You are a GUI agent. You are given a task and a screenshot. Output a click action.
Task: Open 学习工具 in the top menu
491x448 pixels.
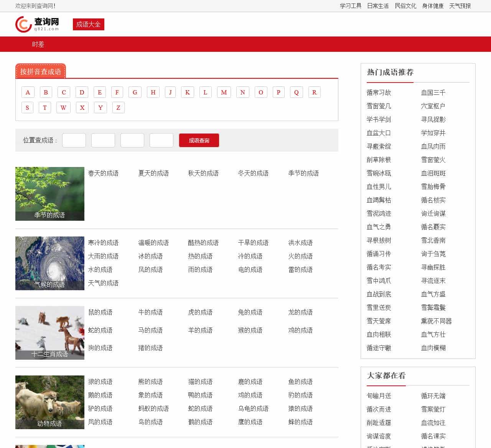coord(350,6)
